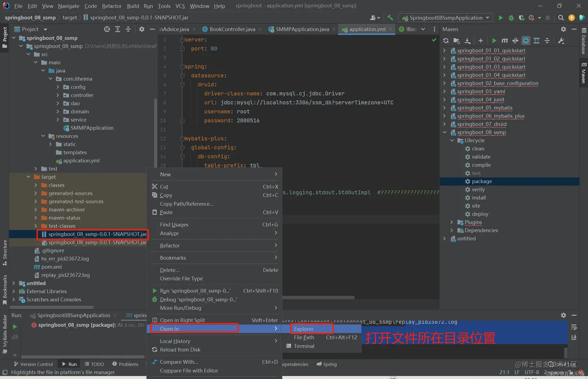
Task: Click build hammer icon in toolbar
Action: tap(390, 18)
